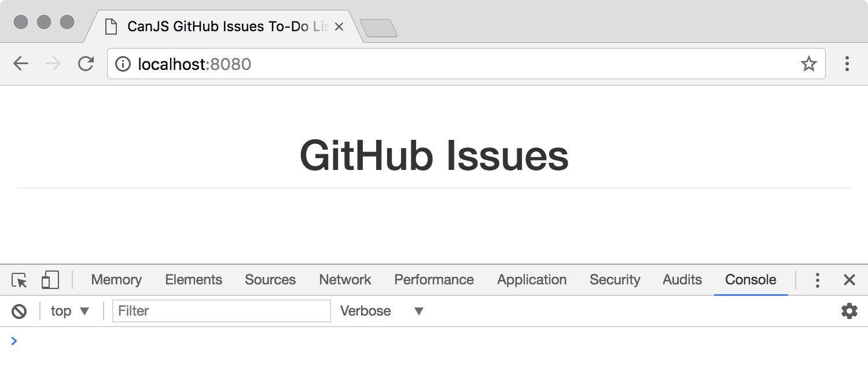Toggle the device toolbar icon
Screen dimensions: 868x378
[50, 280]
